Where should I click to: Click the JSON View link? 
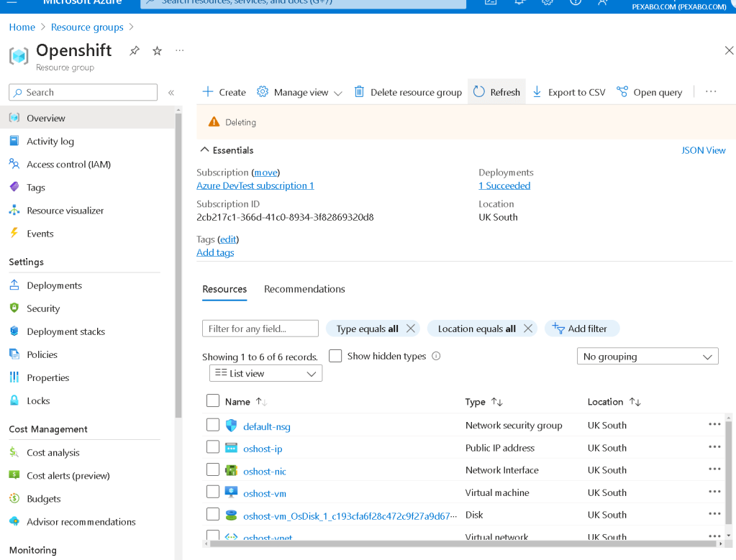pyautogui.click(x=703, y=150)
